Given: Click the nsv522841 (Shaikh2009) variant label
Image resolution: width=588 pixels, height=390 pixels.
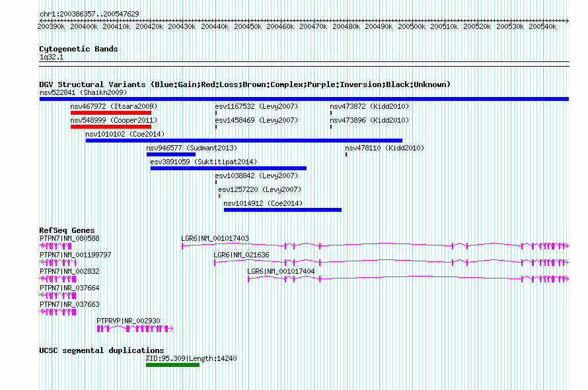Looking at the screenshot, I should pyautogui.click(x=83, y=92).
